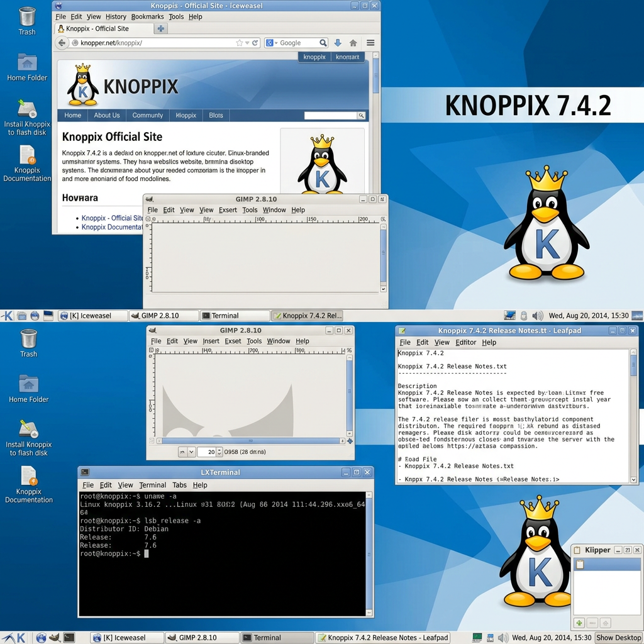The height and width of the screenshot is (644, 644).
Task: Go to Iceweasel home page icon
Action: tap(353, 43)
